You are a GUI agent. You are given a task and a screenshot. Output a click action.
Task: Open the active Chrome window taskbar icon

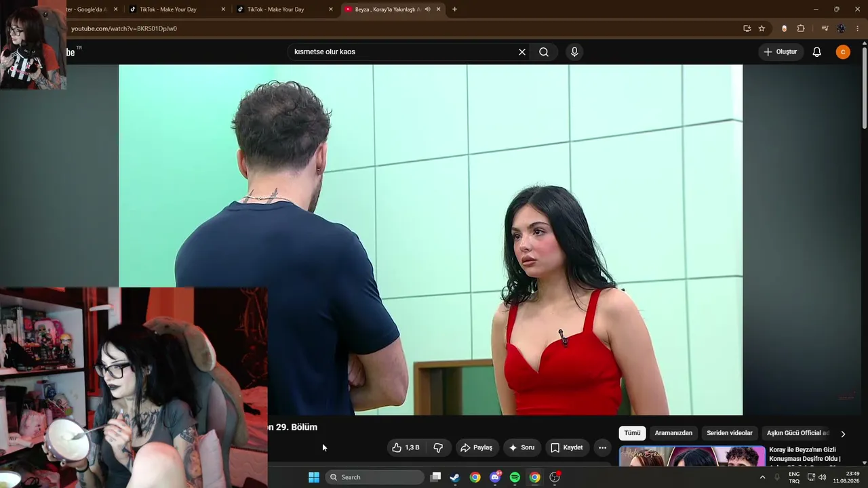(x=535, y=477)
